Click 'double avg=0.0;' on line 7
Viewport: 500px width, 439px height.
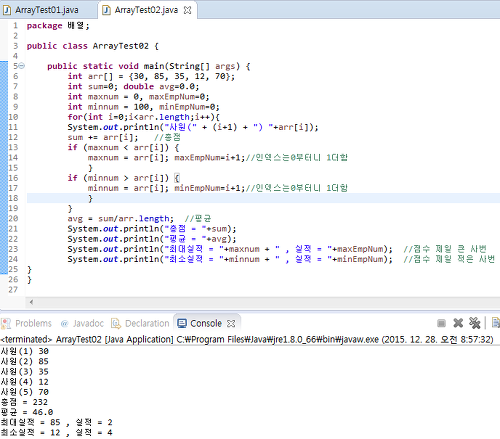pyautogui.click(x=161, y=86)
